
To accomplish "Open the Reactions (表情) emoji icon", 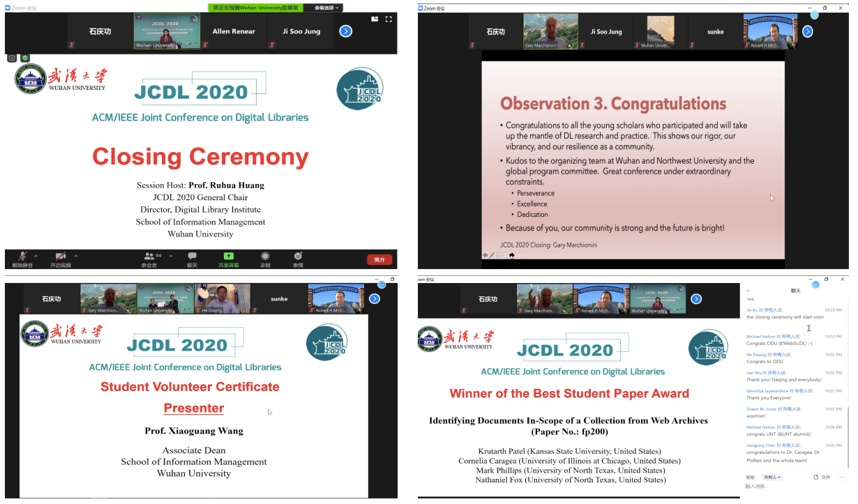I will pyautogui.click(x=298, y=257).
